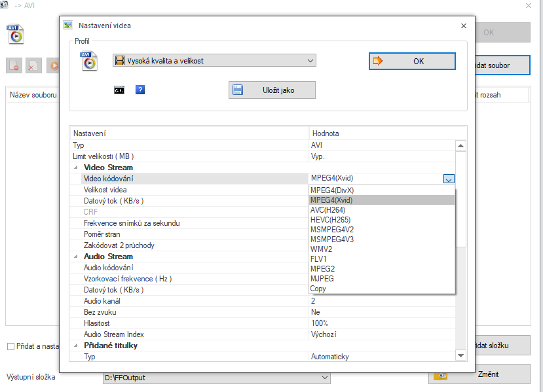The image size is (543, 392).
Task: Open the command line options icon
Action: click(x=119, y=90)
